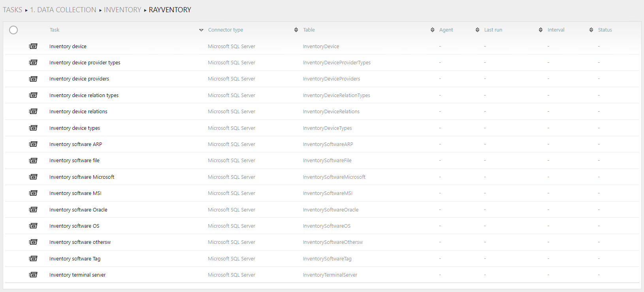The height and width of the screenshot is (292, 644).
Task: Sort by the Connector type column
Action: [x=226, y=30]
